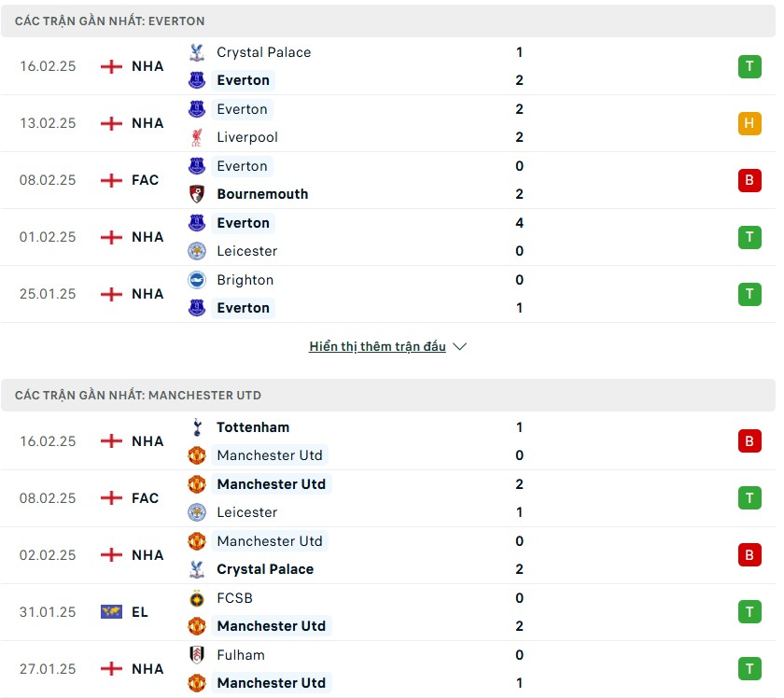The height and width of the screenshot is (698, 784).
Task: Click the yellow H draw badge
Action: coord(749,123)
